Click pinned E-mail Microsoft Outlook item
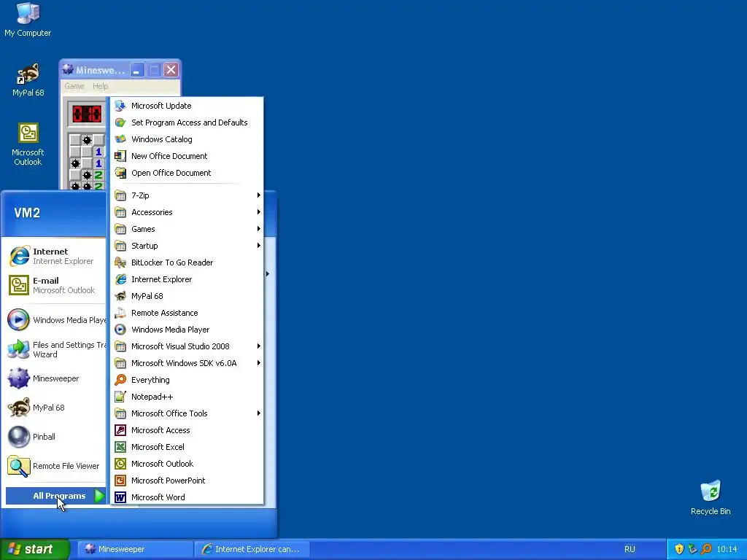Viewport: 747px width, 560px height. tap(55, 285)
